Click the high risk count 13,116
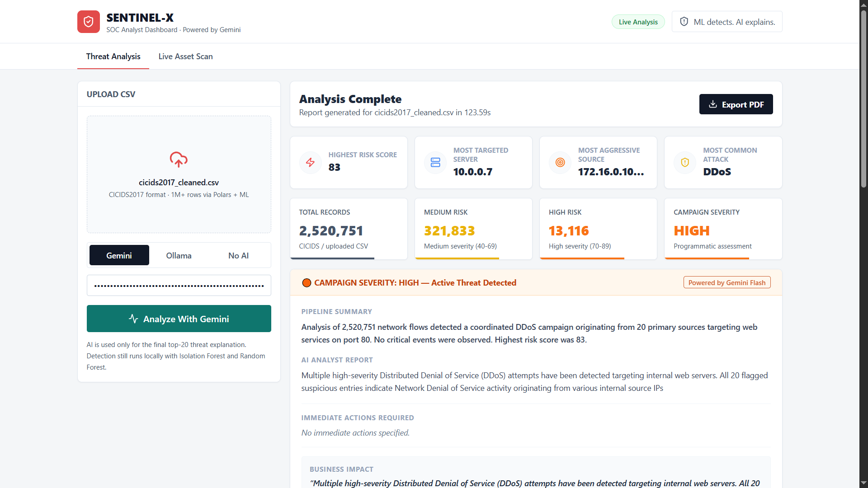Image resolution: width=868 pixels, height=488 pixels. pos(569,231)
